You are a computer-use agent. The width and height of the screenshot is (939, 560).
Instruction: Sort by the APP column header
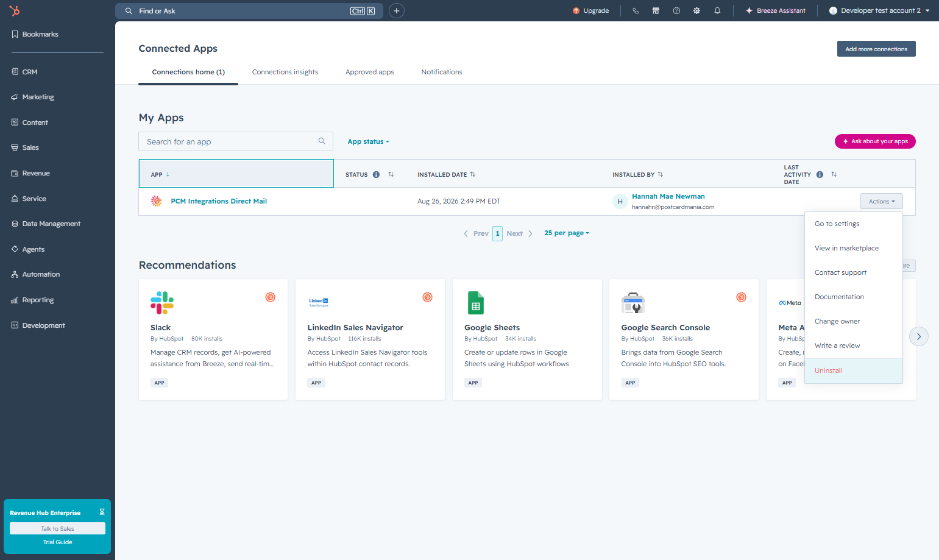[236, 174]
